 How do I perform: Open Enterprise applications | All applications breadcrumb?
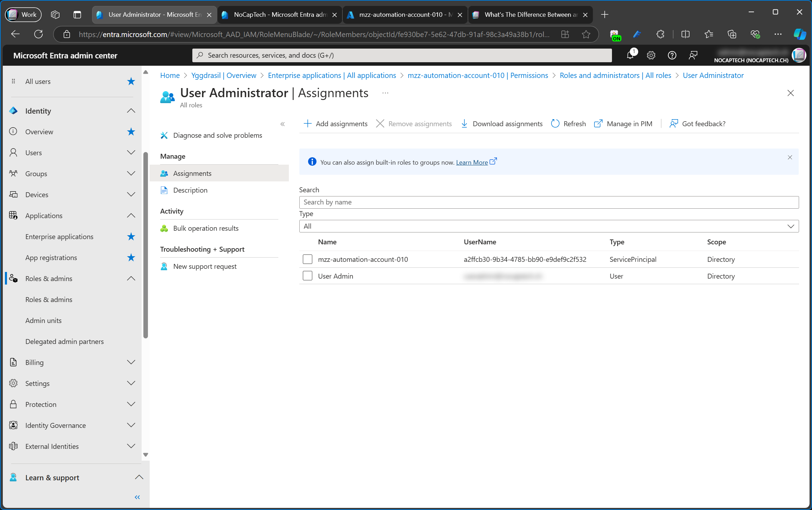pyautogui.click(x=332, y=76)
